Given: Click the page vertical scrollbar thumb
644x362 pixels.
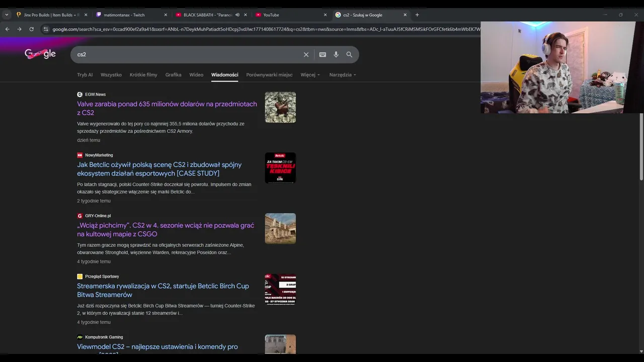Looking at the screenshot, I should coord(641,147).
